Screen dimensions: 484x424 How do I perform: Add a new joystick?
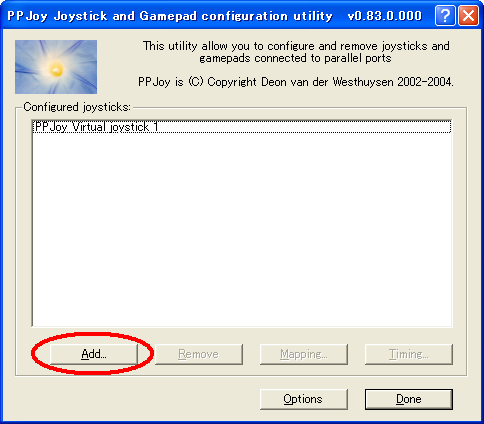pyautogui.click(x=94, y=354)
